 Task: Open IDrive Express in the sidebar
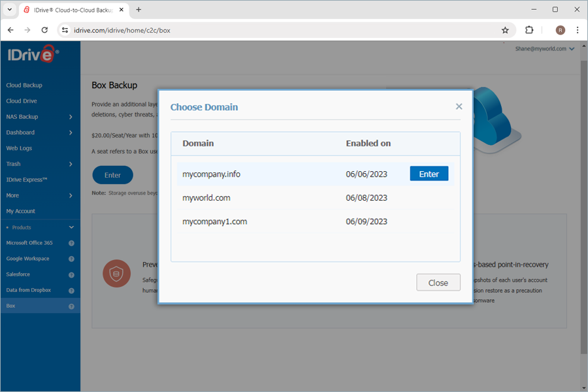click(x=26, y=180)
